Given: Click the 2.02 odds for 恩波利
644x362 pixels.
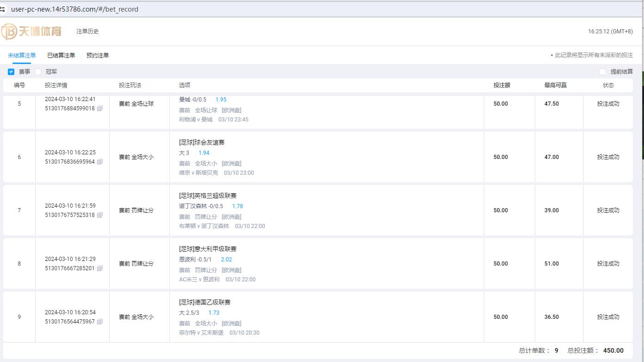Looking at the screenshot, I should [x=226, y=260].
